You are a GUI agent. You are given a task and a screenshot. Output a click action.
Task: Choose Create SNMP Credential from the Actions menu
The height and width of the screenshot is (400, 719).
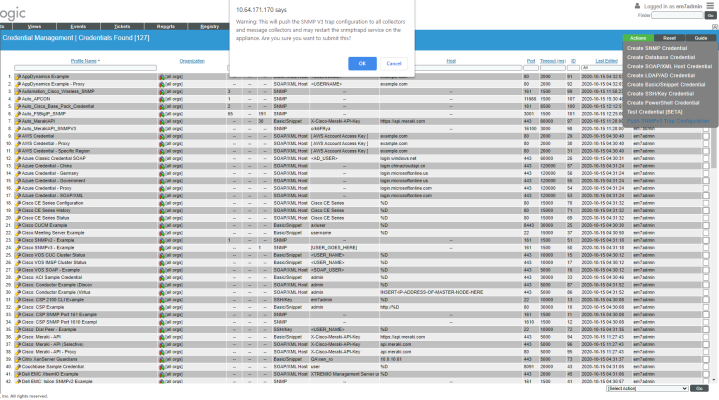point(657,48)
